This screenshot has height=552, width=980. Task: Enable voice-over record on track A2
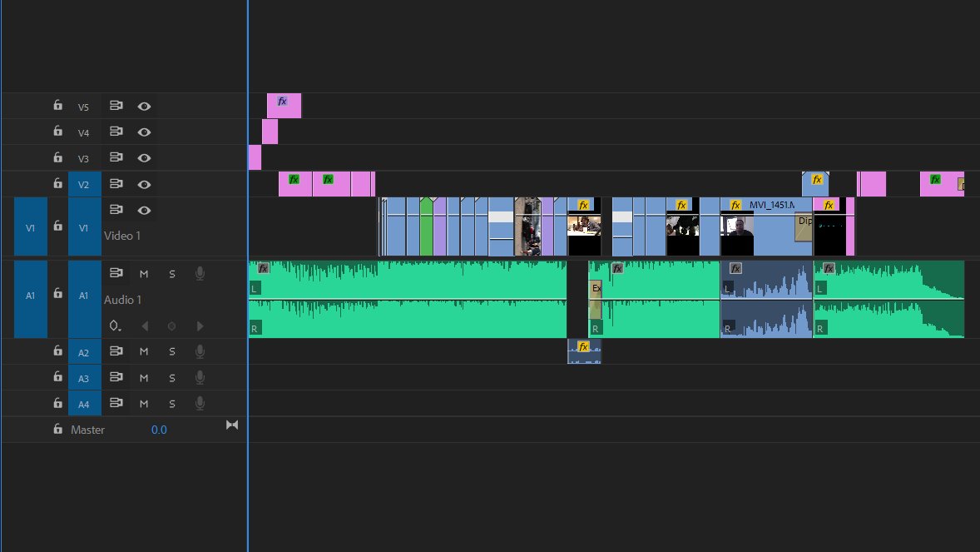[200, 351]
